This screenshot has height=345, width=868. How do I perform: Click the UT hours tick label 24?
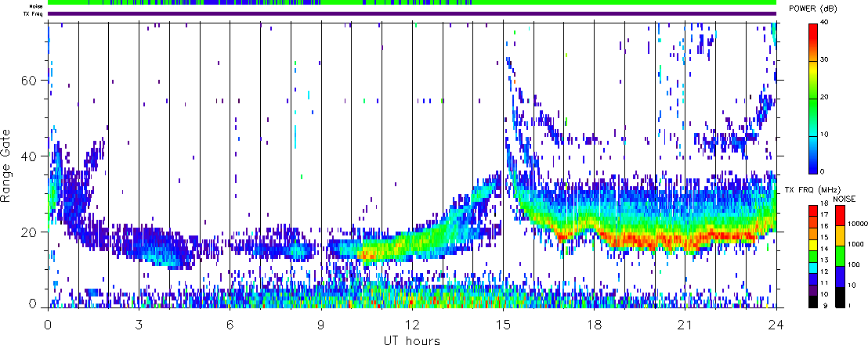776,324
